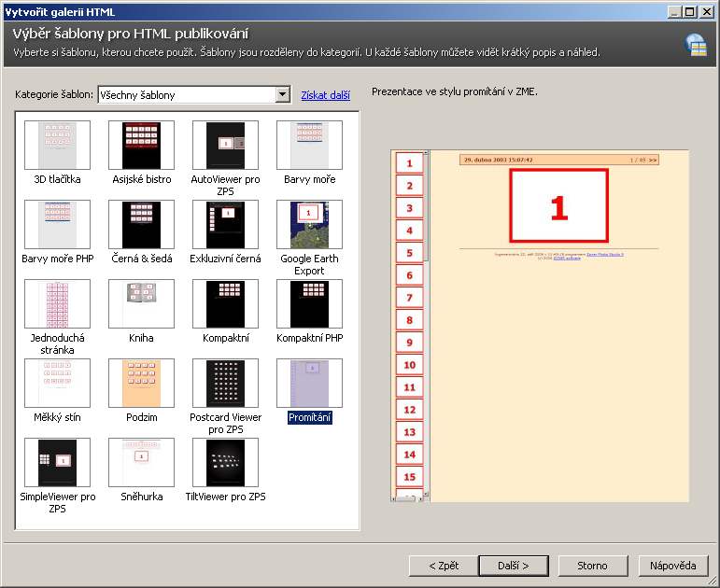Click the Získat další link
This screenshot has height=588, width=720.
click(x=325, y=95)
